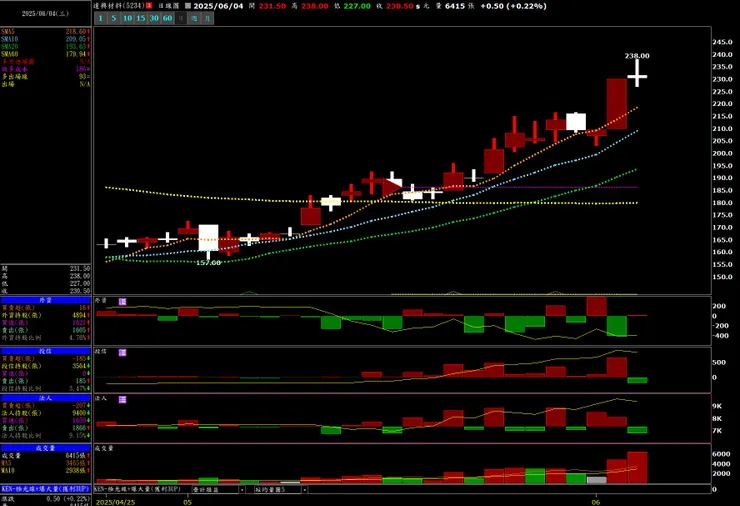Click the SMA5 value 218.60
Image resolution: width=740 pixels, height=506 pixels.
point(76,32)
